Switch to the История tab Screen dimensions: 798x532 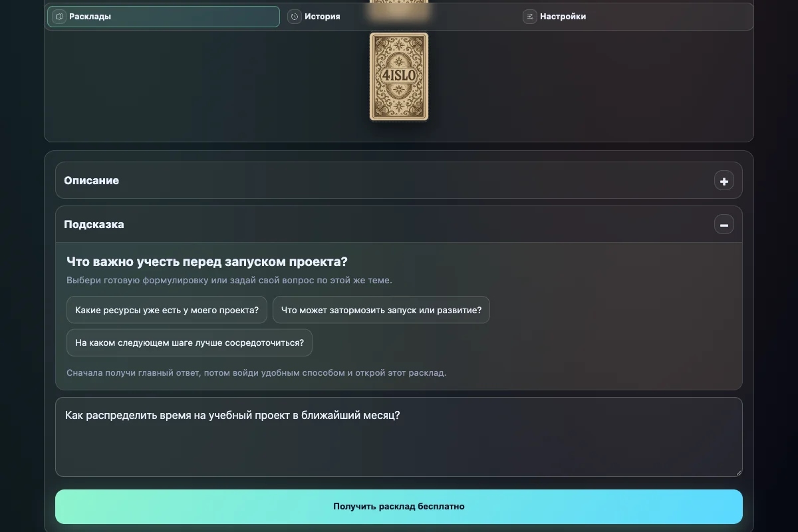[399, 17]
